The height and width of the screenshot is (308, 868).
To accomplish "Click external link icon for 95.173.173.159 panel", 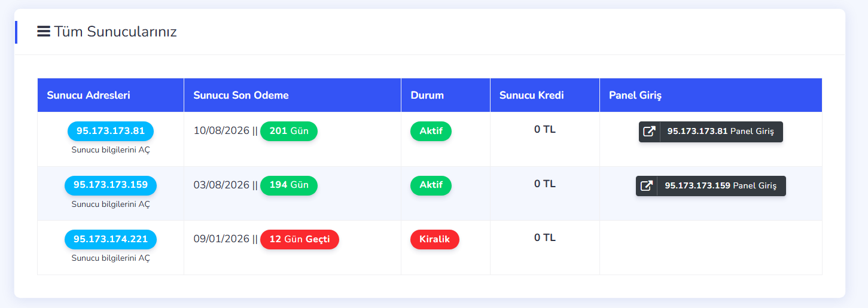I will click(646, 186).
